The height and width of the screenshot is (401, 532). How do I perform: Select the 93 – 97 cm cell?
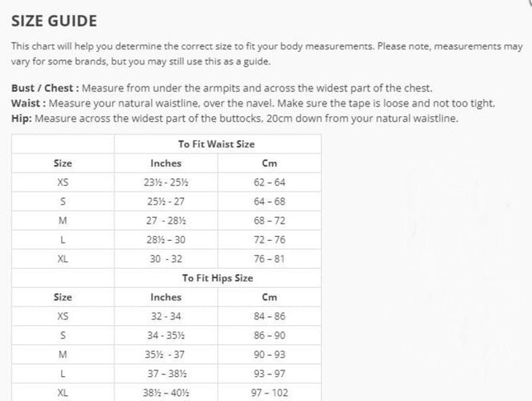[x=270, y=374]
